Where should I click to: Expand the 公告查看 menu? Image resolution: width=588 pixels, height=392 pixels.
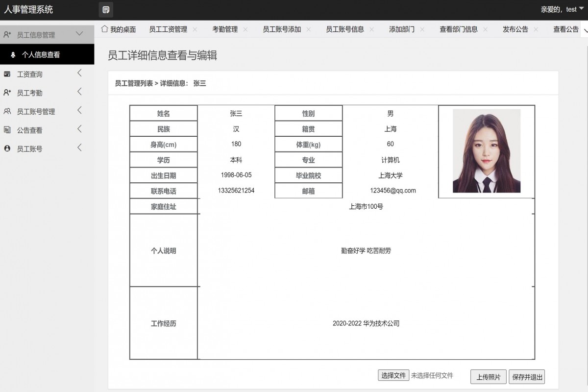[79, 130]
